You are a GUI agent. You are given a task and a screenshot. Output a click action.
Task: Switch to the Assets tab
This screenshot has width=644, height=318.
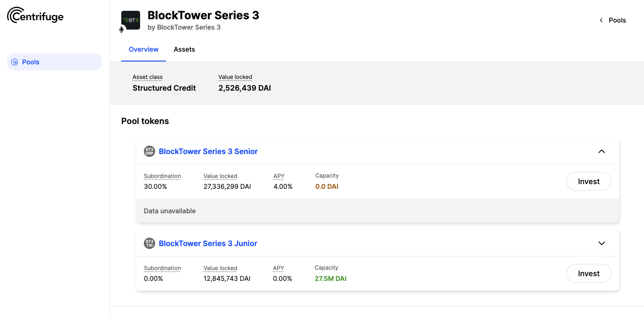pos(184,49)
